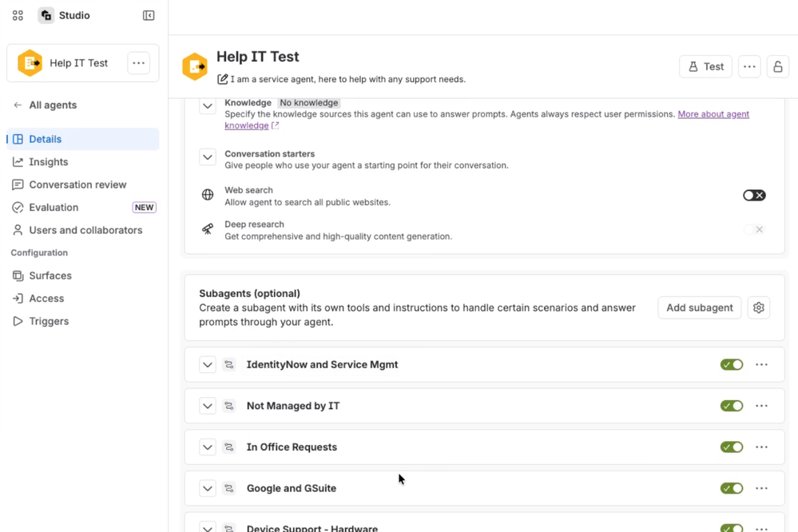Open the app grid launcher icon
Viewport: 798px width, 532px height.
pos(18,15)
